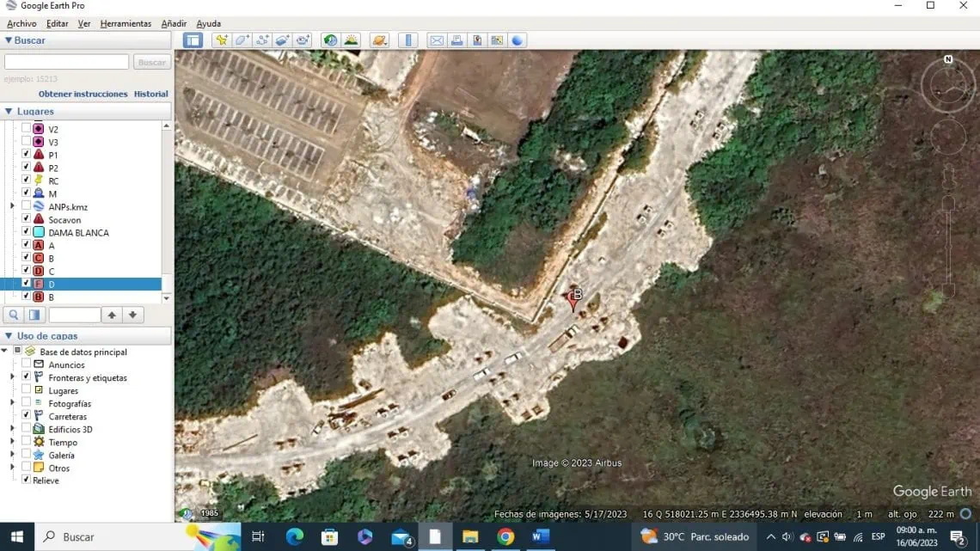Select the Add Path tool
The image size is (980, 551).
coord(262,40)
